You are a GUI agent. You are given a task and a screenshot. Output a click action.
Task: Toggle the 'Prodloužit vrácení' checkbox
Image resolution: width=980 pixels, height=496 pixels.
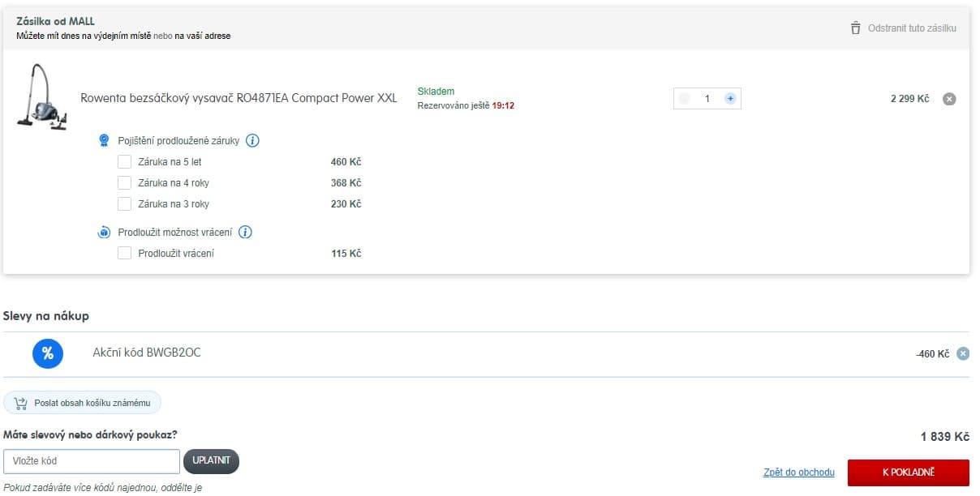tap(124, 254)
